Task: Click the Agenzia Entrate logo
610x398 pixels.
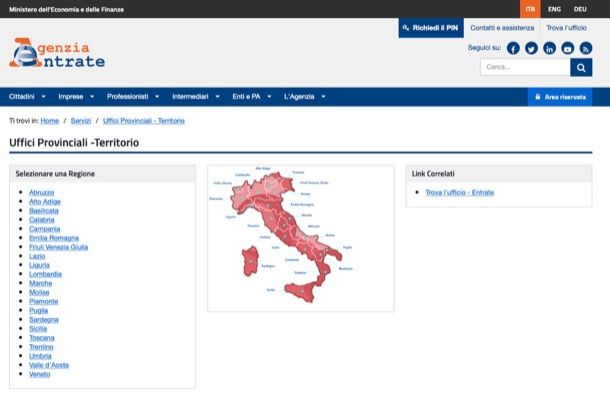Action: (57, 53)
